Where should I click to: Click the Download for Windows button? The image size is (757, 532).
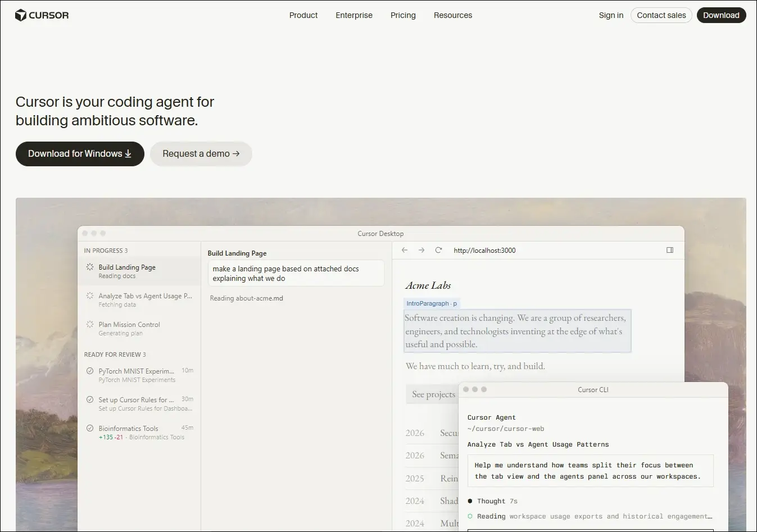(x=80, y=154)
